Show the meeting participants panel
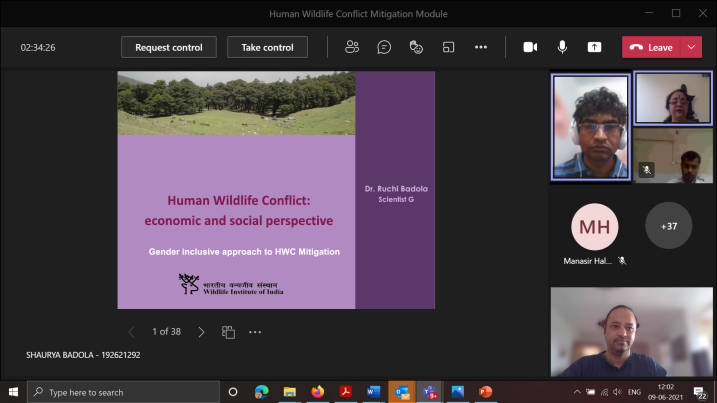 point(352,47)
